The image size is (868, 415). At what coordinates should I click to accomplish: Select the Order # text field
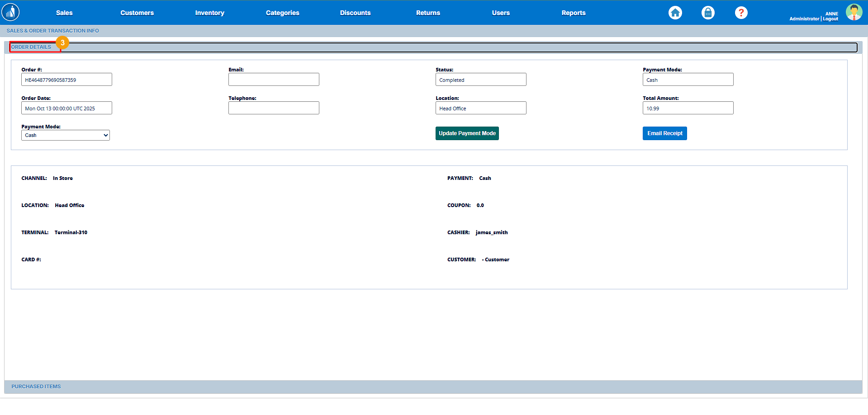66,80
